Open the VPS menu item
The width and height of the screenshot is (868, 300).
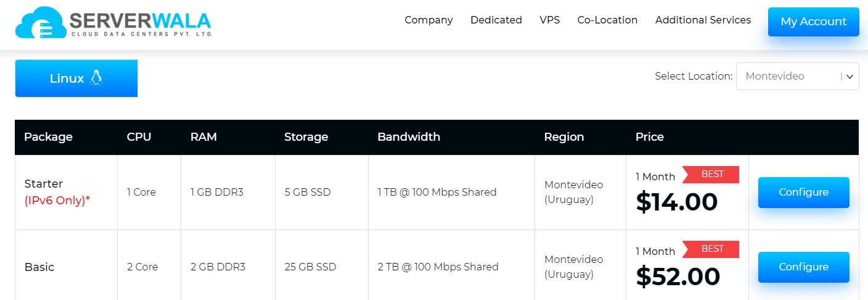550,20
